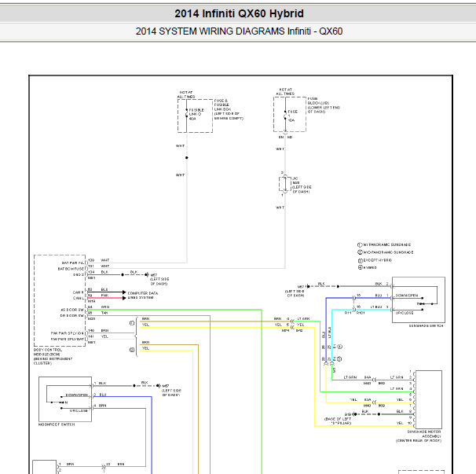Click the "J/C M28" joint connector label

coord(296,181)
